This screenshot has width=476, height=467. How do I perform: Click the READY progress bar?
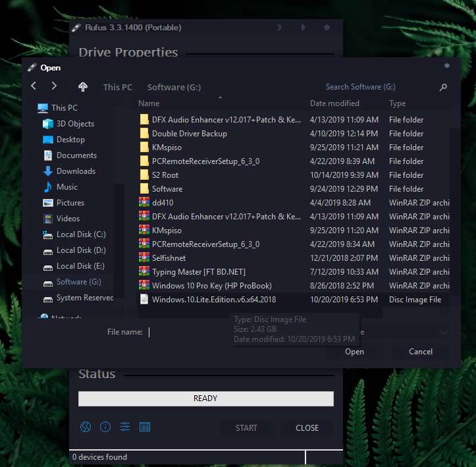(x=205, y=398)
